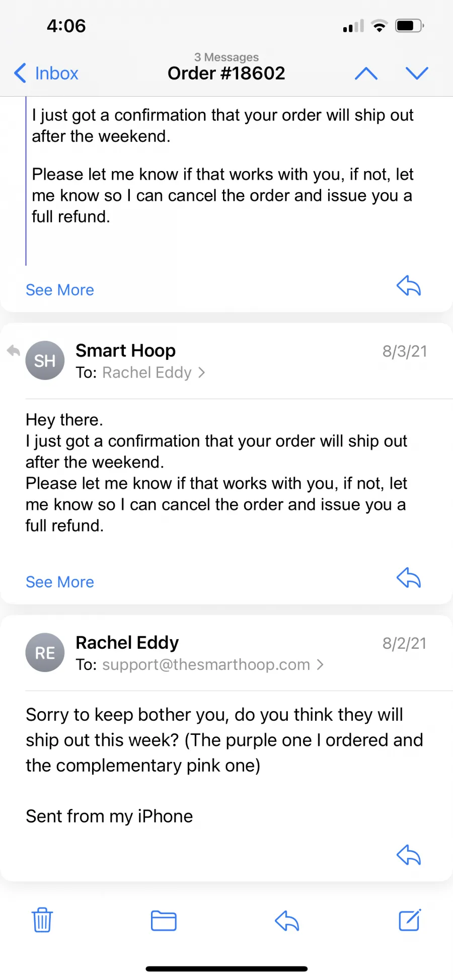The width and height of the screenshot is (453, 980).
Task: Tap the battery indicator in status bar
Action: [x=410, y=26]
